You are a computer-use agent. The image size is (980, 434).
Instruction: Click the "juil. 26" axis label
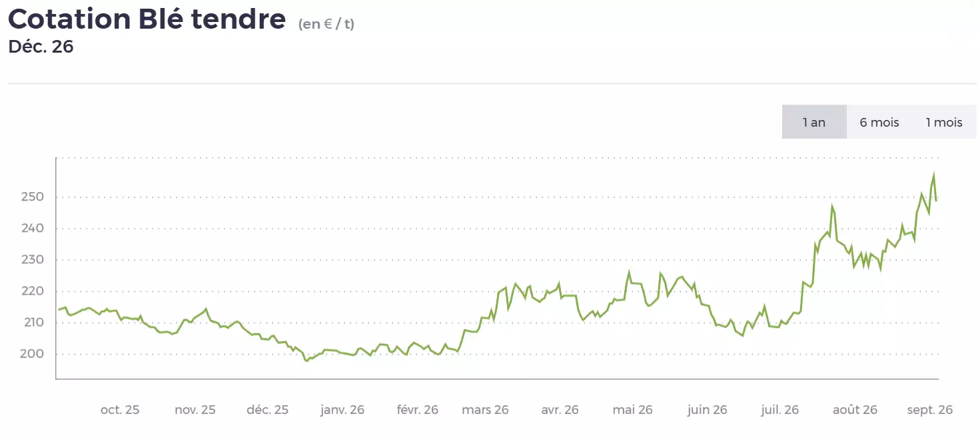click(x=779, y=409)
